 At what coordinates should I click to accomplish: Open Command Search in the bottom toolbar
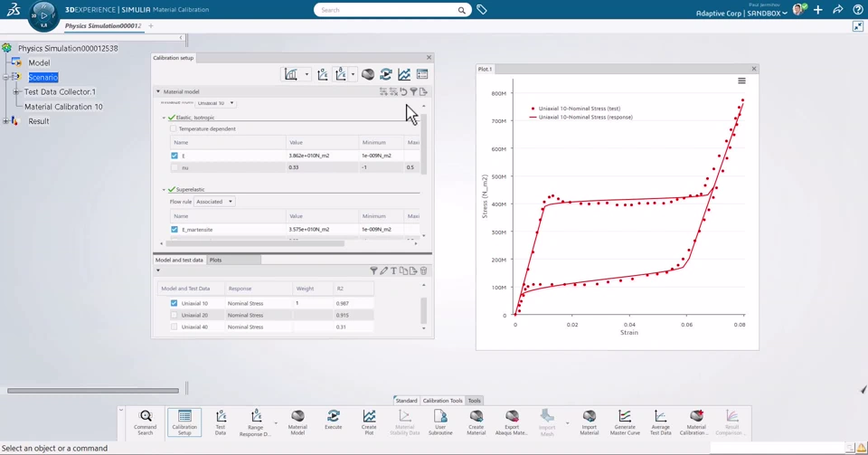(x=145, y=422)
